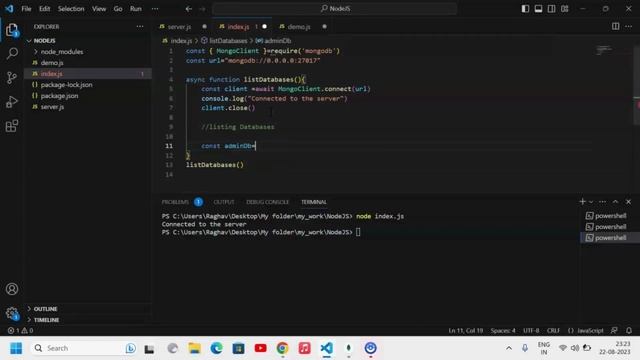Select the Terminal panel tab
This screenshot has height=360, width=640.
tap(314, 202)
